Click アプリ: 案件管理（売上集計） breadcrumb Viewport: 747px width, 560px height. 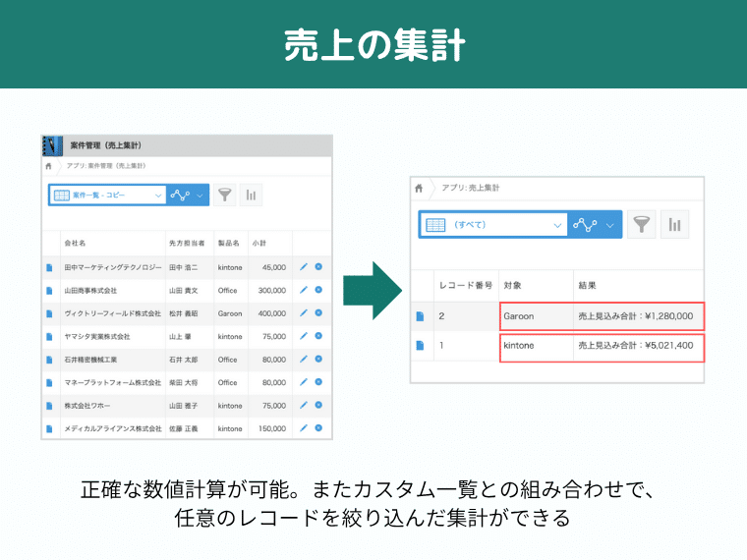106,166
